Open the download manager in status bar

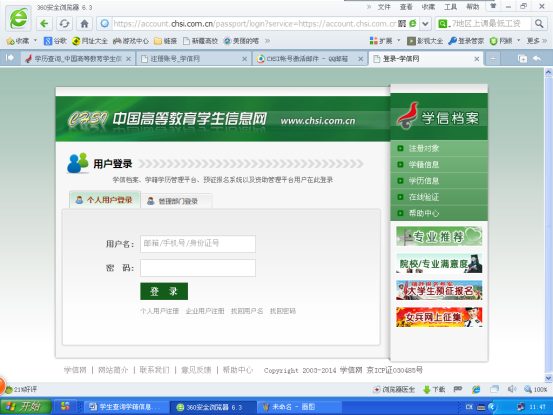[x=434, y=389]
